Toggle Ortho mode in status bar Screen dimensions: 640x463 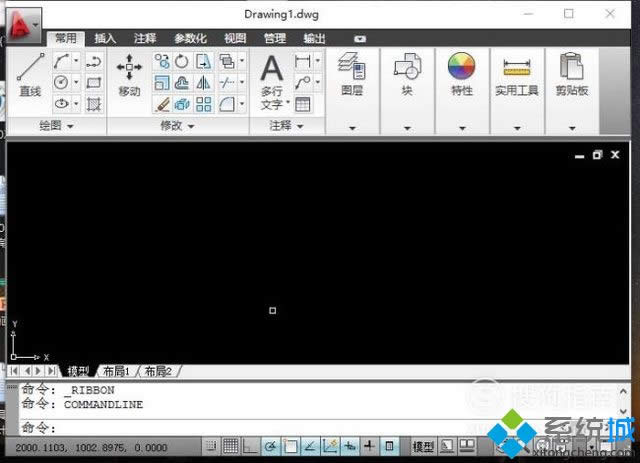click(250, 446)
